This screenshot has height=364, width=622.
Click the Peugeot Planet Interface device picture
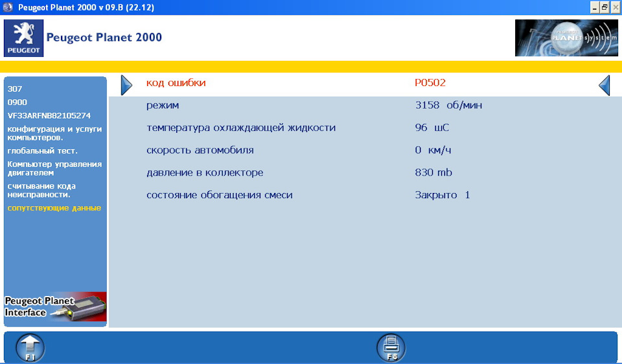(55, 307)
